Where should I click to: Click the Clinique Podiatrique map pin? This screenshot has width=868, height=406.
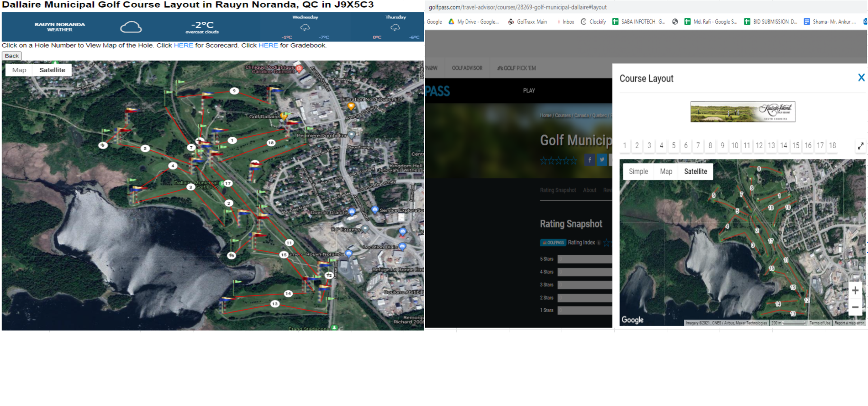(299, 68)
